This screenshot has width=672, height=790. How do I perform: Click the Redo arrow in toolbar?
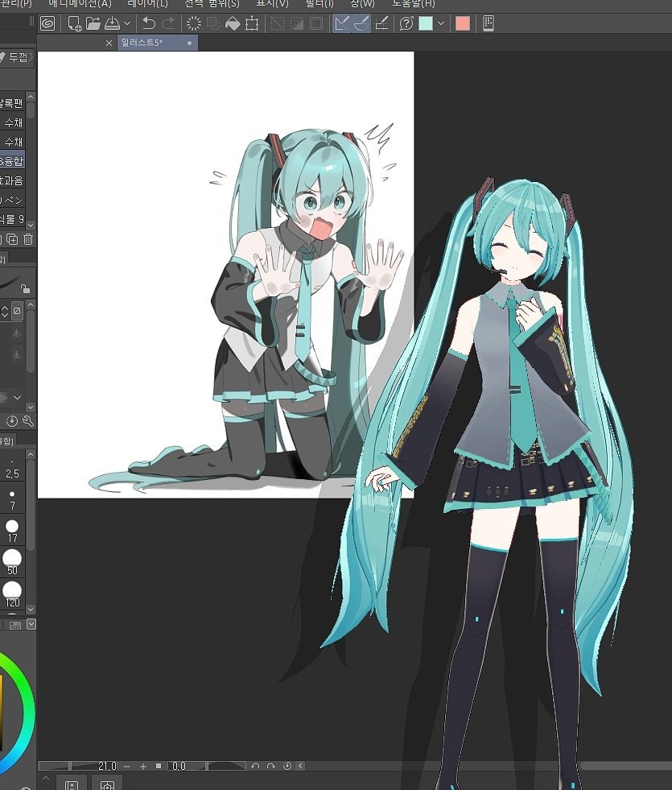coord(169,23)
